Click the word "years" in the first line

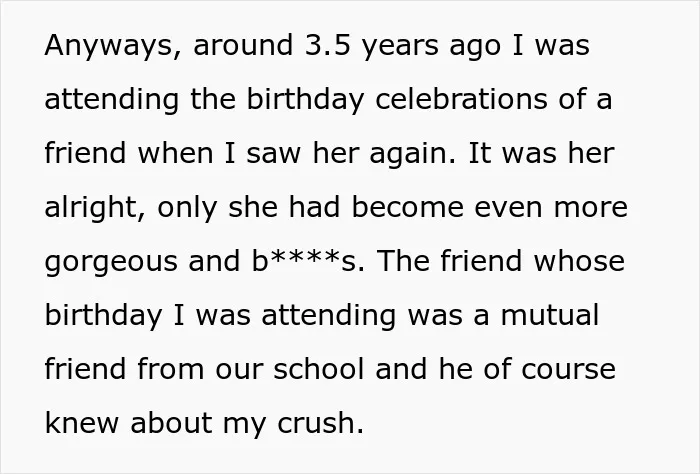click(x=400, y=47)
